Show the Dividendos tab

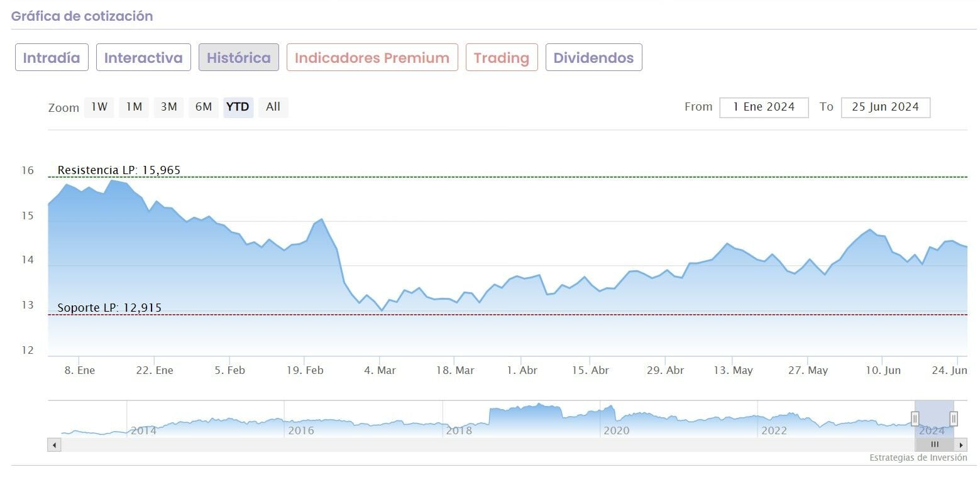(x=593, y=58)
